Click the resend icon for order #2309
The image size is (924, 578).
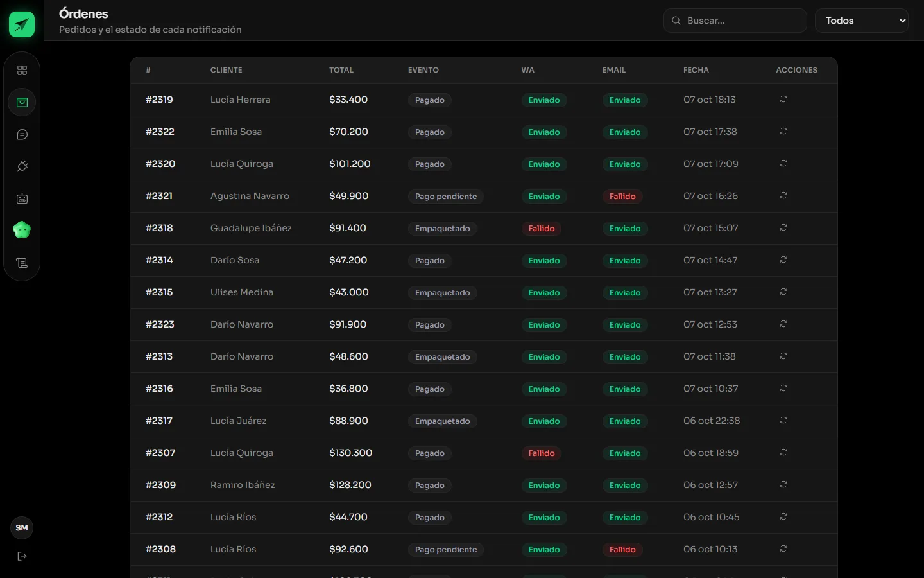pos(783,485)
